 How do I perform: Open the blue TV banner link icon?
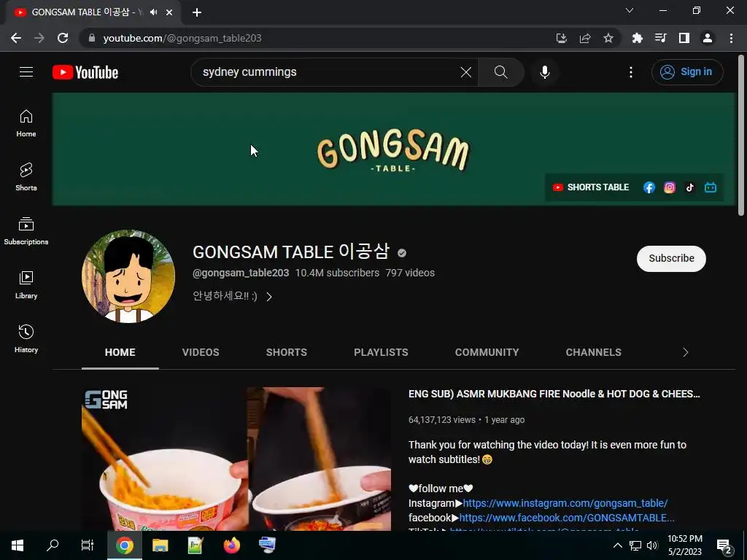(711, 187)
